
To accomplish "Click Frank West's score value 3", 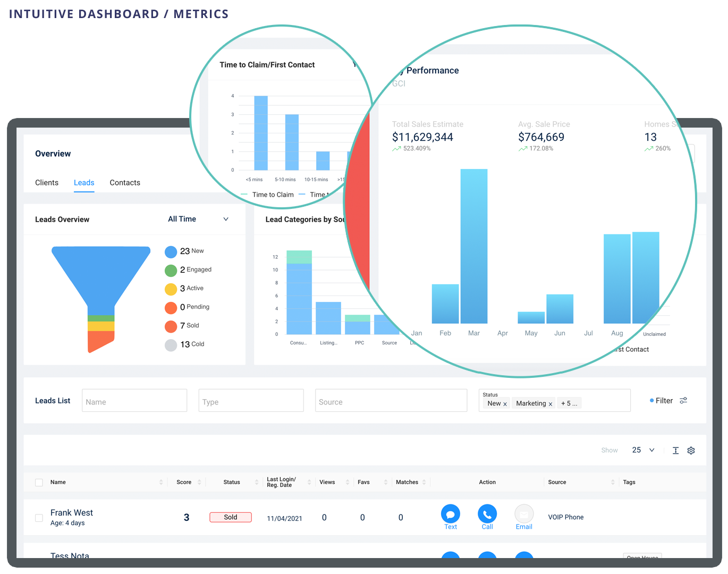I will [x=187, y=517].
